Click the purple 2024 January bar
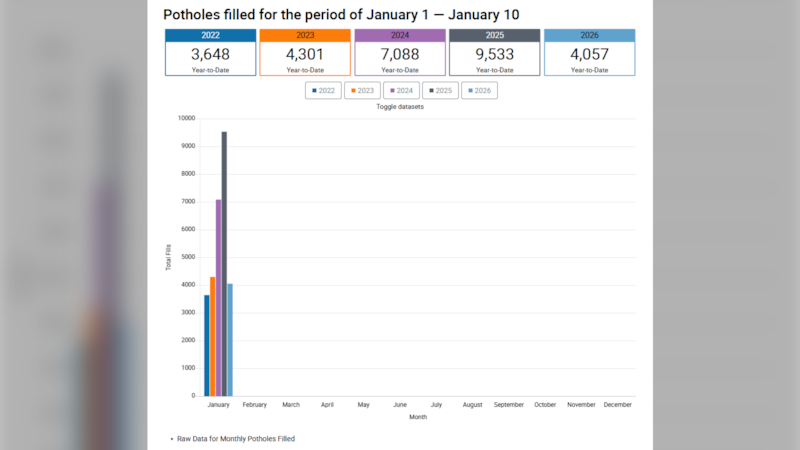800x450 pixels. [x=218, y=298]
